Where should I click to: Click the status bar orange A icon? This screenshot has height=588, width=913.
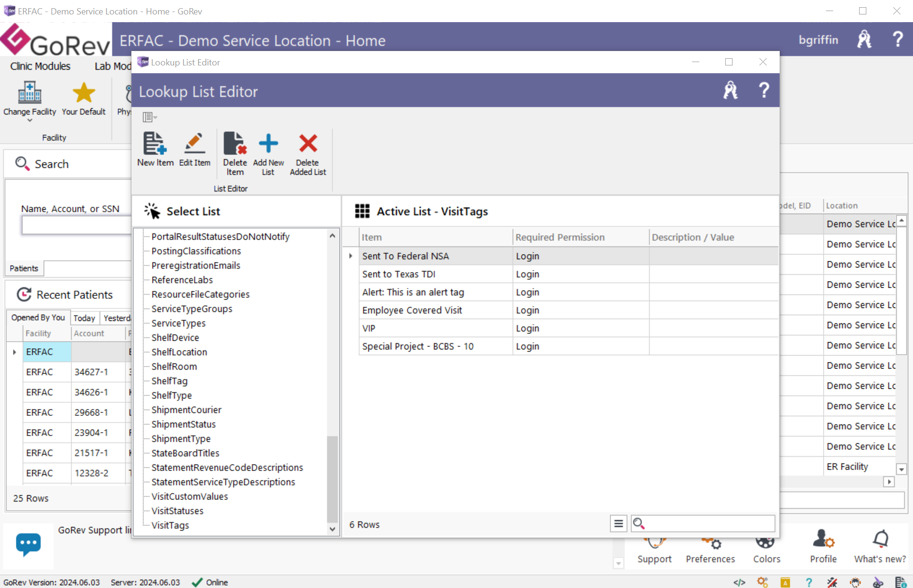785,583
